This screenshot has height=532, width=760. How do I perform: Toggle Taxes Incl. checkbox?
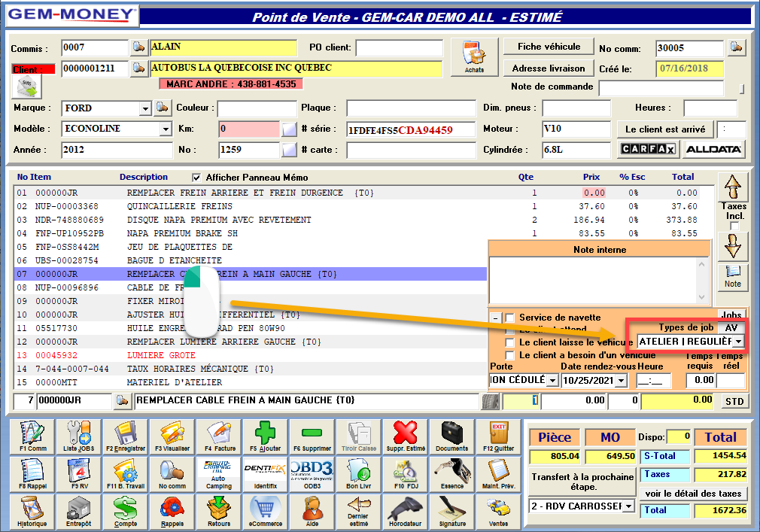[x=735, y=226]
